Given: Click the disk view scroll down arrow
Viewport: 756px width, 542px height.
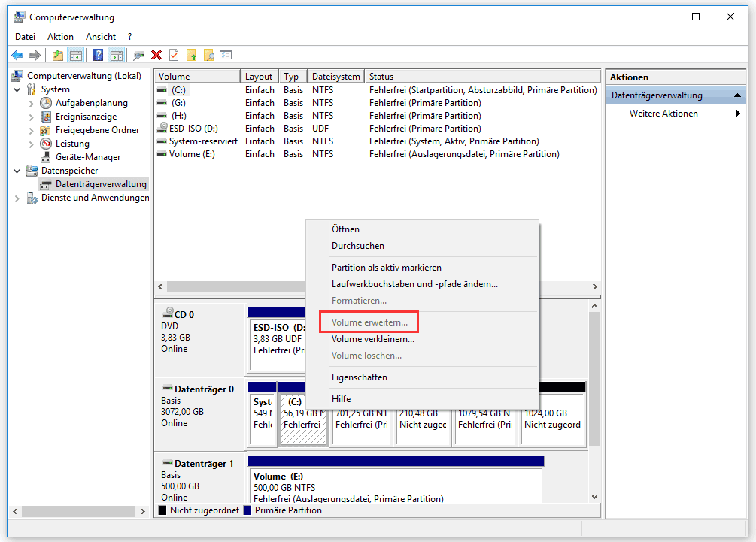Looking at the screenshot, I should click(594, 497).
